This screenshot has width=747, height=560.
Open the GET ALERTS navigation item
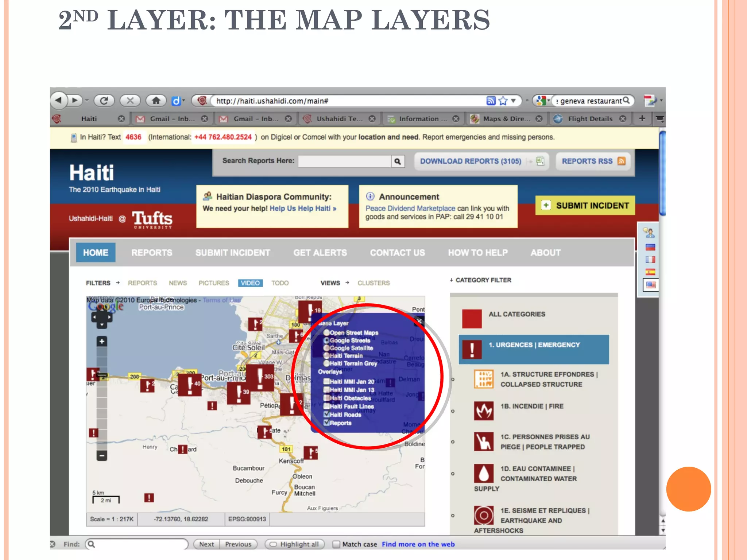pyautogui.click(x=320, y=252)
